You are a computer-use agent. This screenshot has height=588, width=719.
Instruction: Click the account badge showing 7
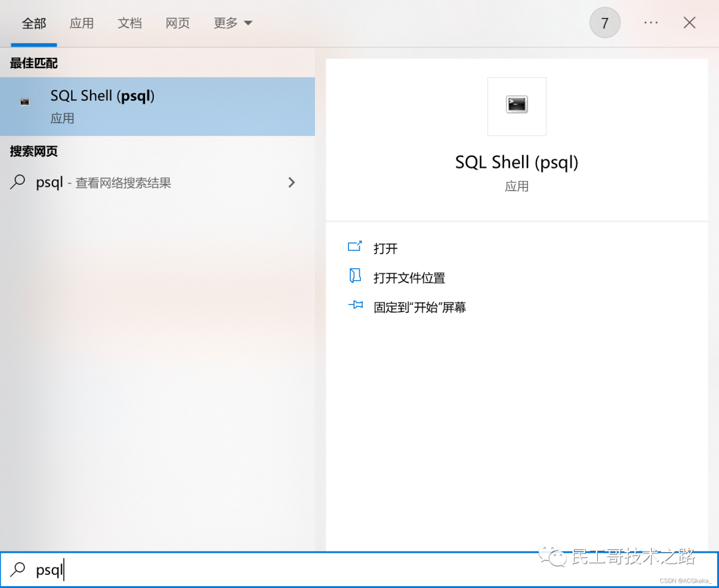point(604,22)
